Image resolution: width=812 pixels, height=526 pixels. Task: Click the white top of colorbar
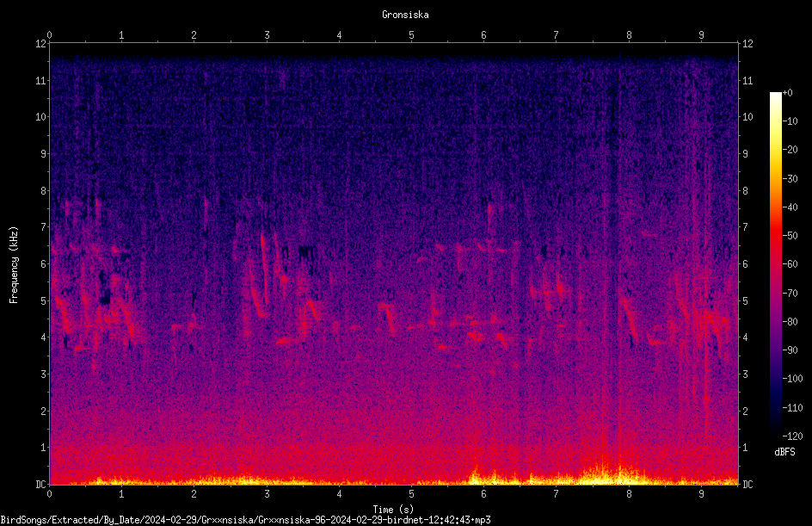(x=775, y=96)
